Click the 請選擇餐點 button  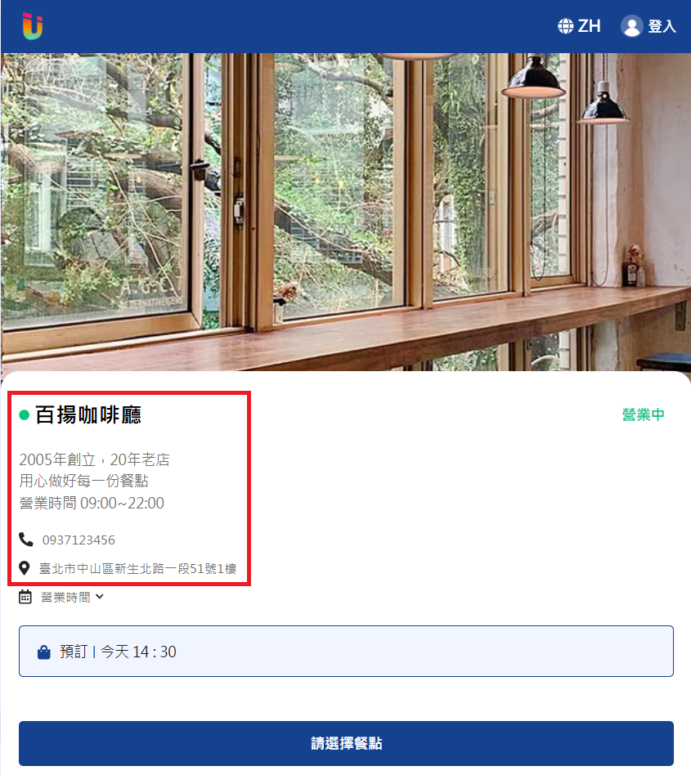[346, 743]
